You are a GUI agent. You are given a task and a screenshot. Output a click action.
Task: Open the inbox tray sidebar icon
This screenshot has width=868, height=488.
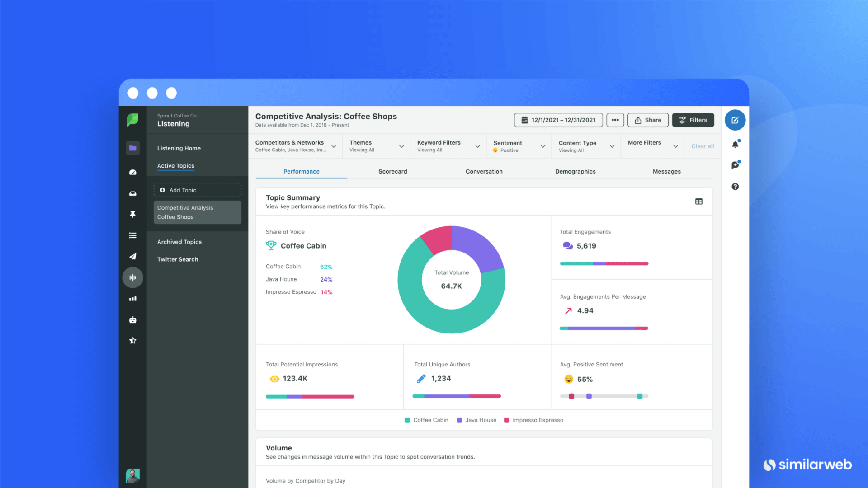[132, 193]
